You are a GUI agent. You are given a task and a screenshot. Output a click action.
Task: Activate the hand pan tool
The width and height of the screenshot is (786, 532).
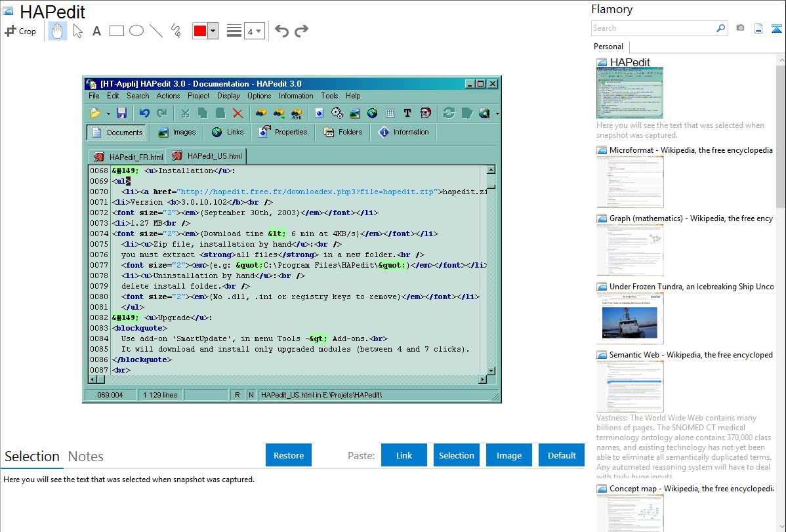(x=58, y=31)
